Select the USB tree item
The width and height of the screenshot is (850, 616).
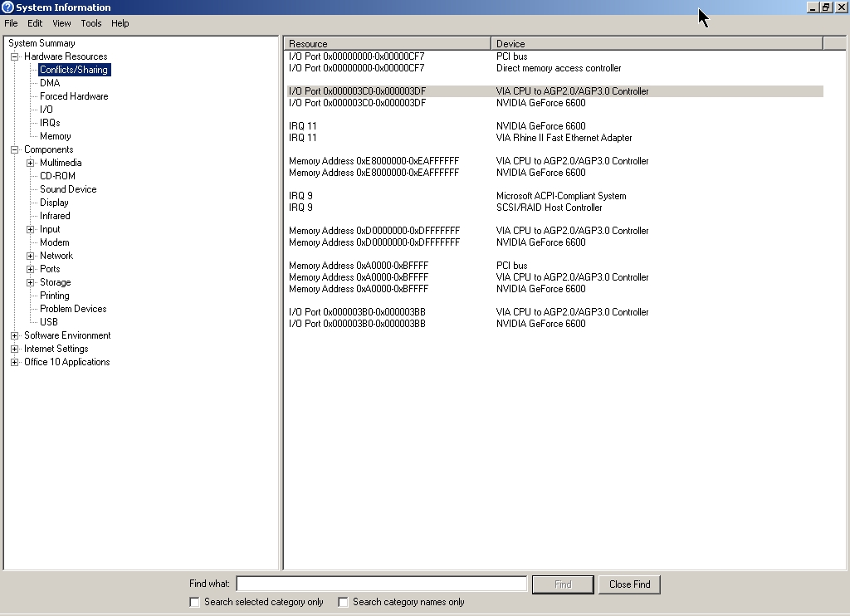49,322
